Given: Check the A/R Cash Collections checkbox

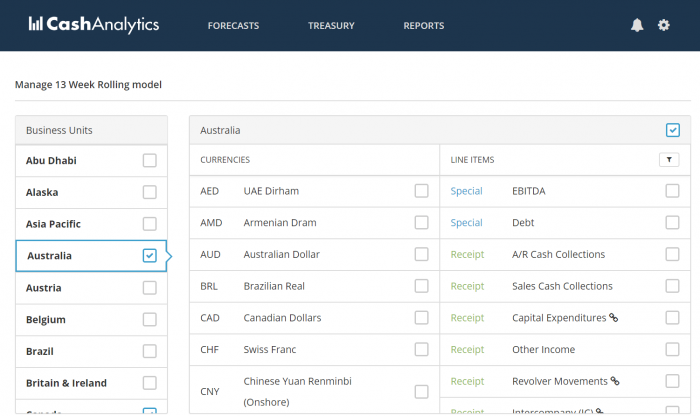Looking at the screenshot, I should (672, 254).
